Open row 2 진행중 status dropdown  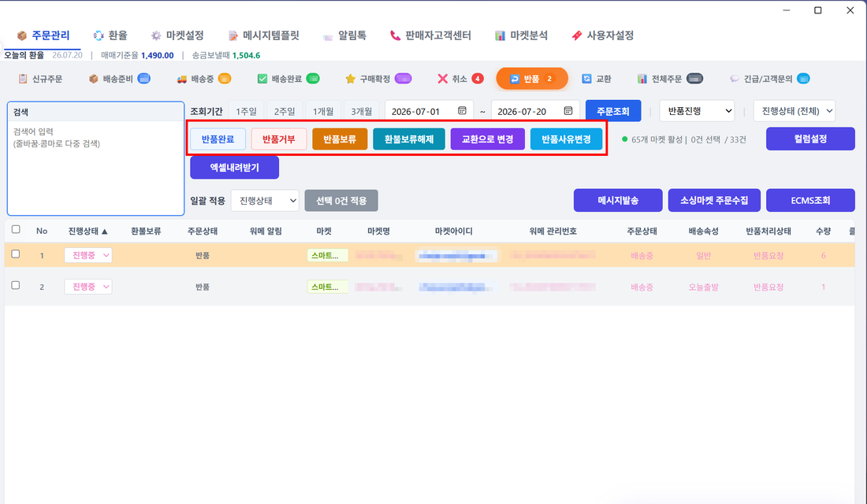[88, 287]
